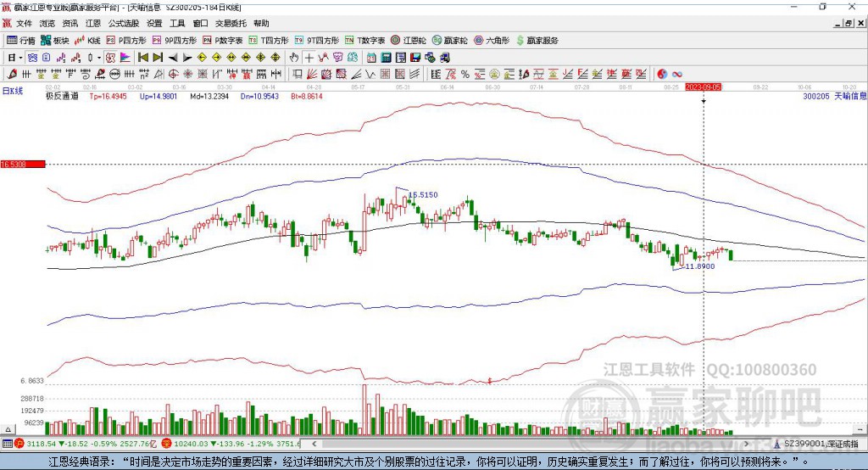Open the 赢家轮 tool
The height and width of the screenshot is (470, 868).
coord(450,41)
